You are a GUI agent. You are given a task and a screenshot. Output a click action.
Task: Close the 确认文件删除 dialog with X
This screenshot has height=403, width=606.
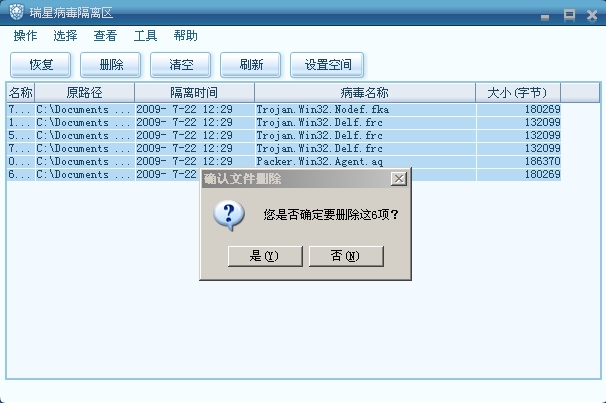pos(399,179)
